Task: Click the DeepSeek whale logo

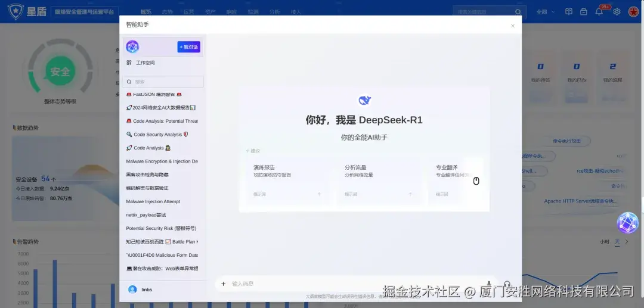Action: (364, 100)
